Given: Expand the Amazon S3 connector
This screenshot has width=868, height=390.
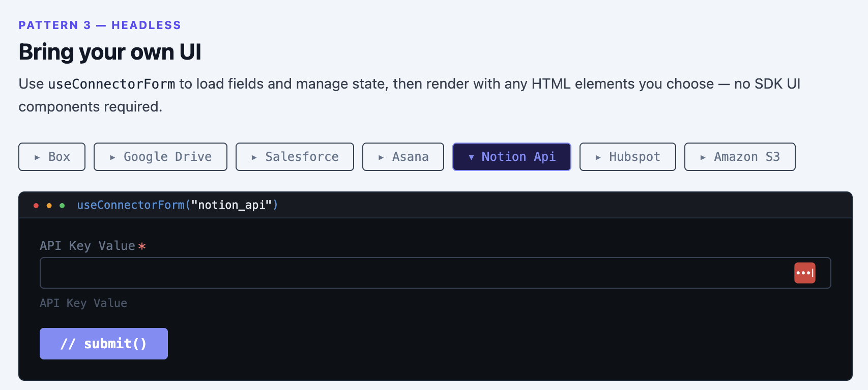Looking at the screenshot, I should pos(740,157).
